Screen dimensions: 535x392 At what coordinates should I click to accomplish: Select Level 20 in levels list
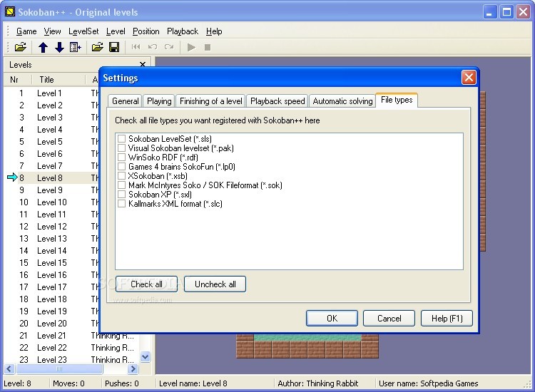click(52, 323)
